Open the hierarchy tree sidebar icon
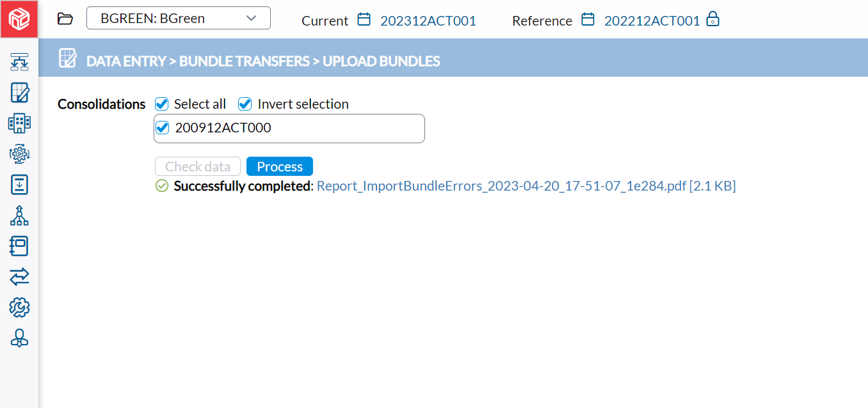 point(20,216)
